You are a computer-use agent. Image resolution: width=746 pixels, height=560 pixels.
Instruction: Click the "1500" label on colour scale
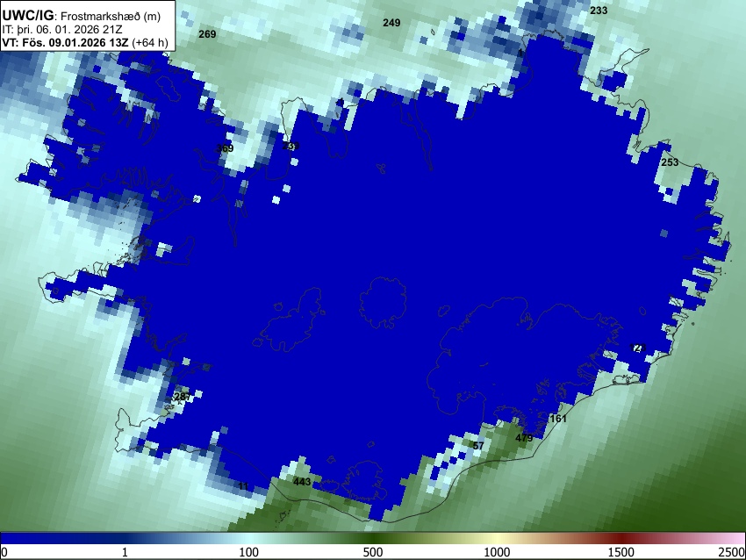click(621, 552)
